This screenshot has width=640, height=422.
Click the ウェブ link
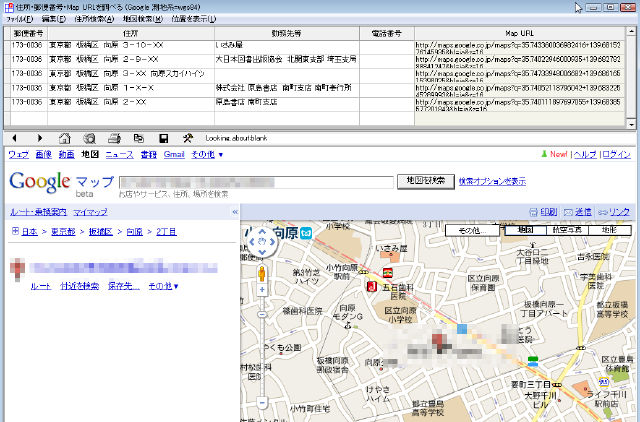19,155
